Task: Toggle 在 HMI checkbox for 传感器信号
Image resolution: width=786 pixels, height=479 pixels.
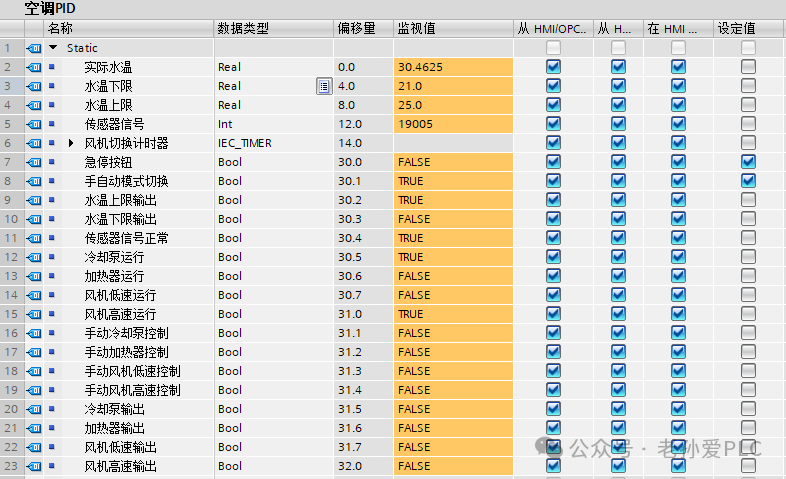Action: (x=678, y=124)
